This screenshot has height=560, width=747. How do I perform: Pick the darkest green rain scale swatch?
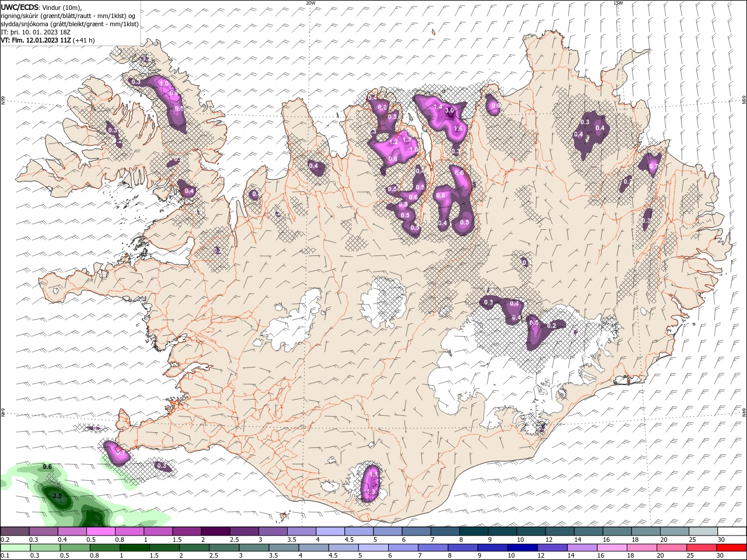[135, 548]
